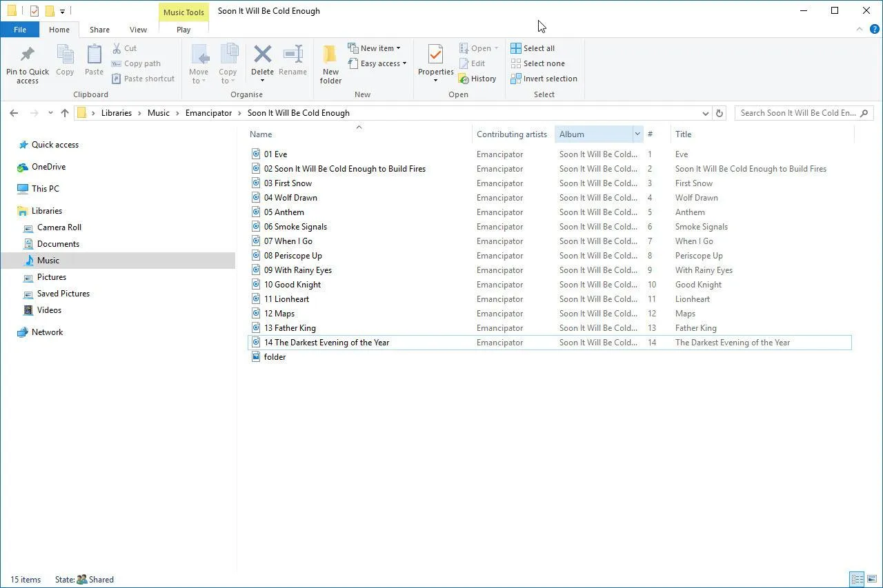883x588 pixels.
Task: Open the File menu tab
Action: coord(20,30)
